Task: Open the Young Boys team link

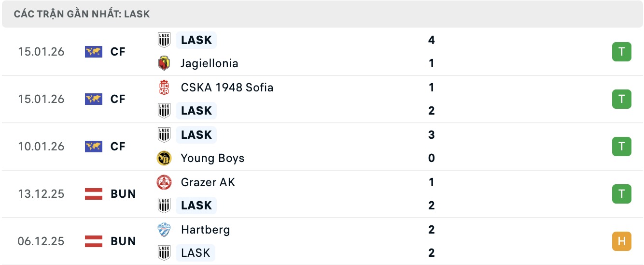Action: point(212,158)
